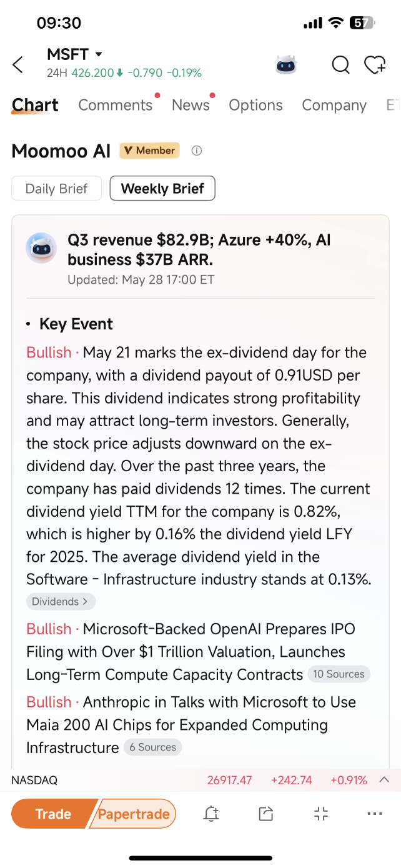Open search with the magnifier icon

pos(340,64)
